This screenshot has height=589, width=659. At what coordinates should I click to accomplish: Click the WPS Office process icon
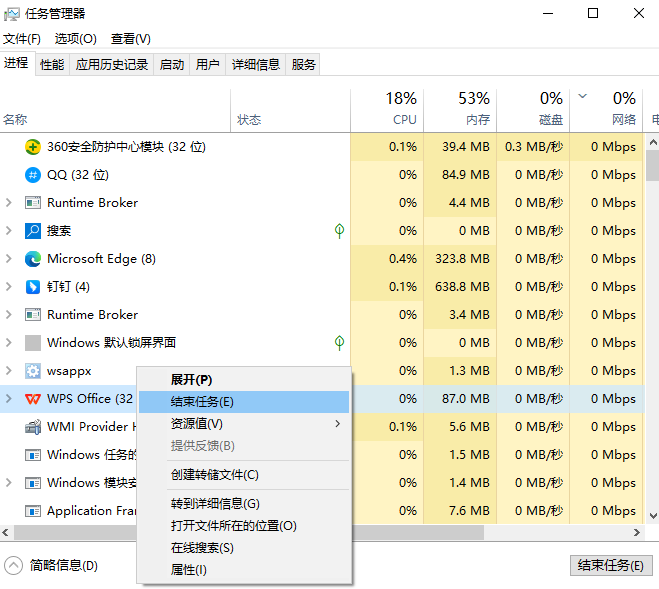[33, 399]
